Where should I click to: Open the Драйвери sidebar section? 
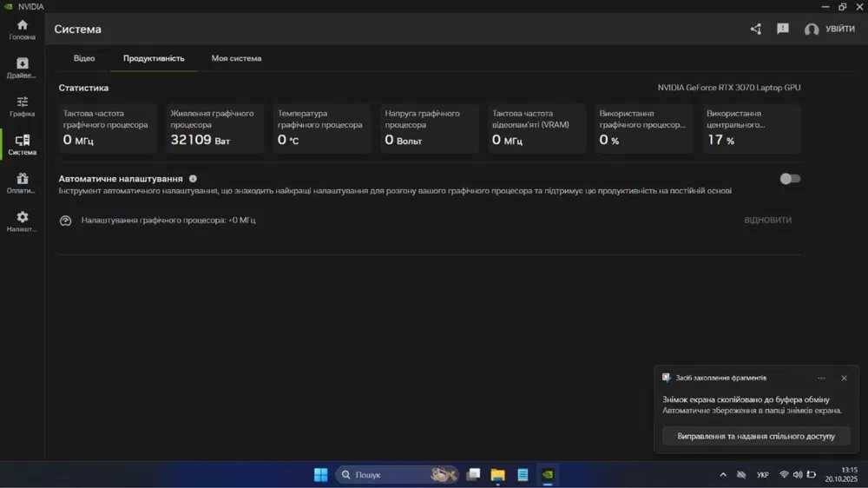(23, 68)
